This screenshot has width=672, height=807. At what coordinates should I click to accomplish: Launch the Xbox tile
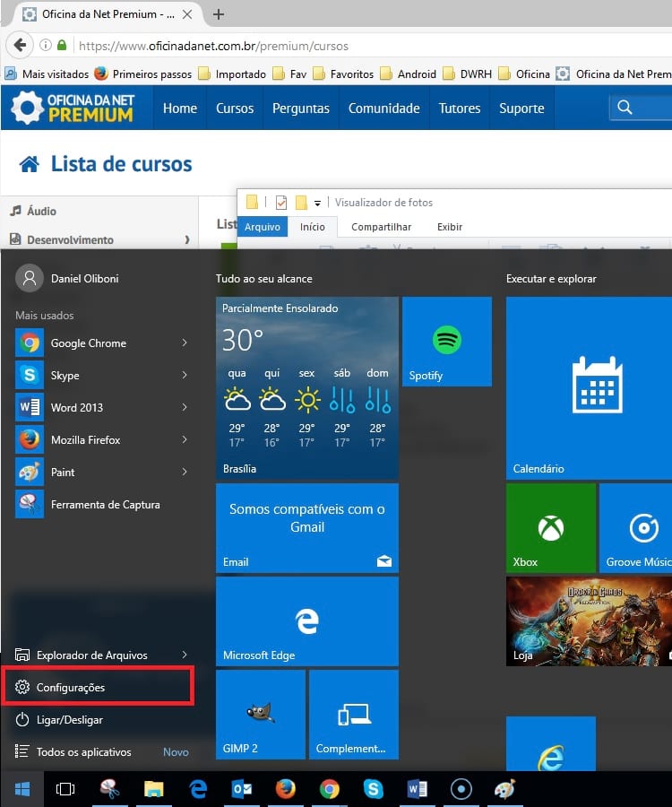[x=551, y=527]
